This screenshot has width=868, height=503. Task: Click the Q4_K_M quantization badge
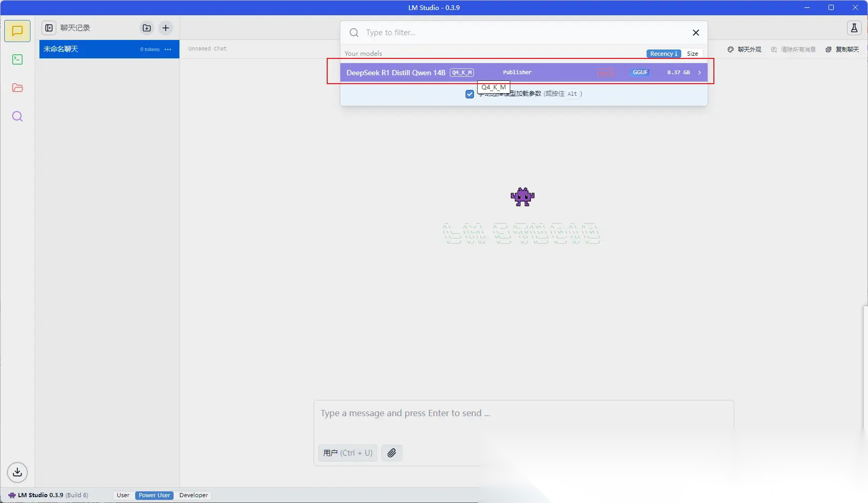coord(462,73)
